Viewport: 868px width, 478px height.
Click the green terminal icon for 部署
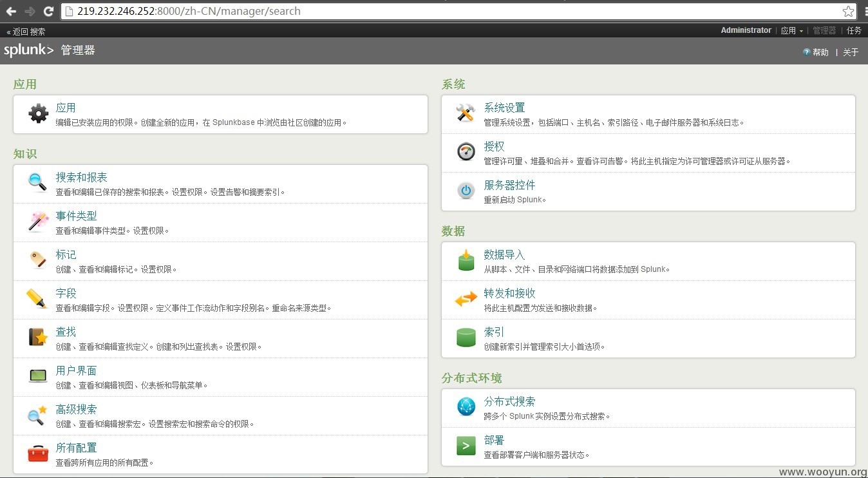click(466, 446)
